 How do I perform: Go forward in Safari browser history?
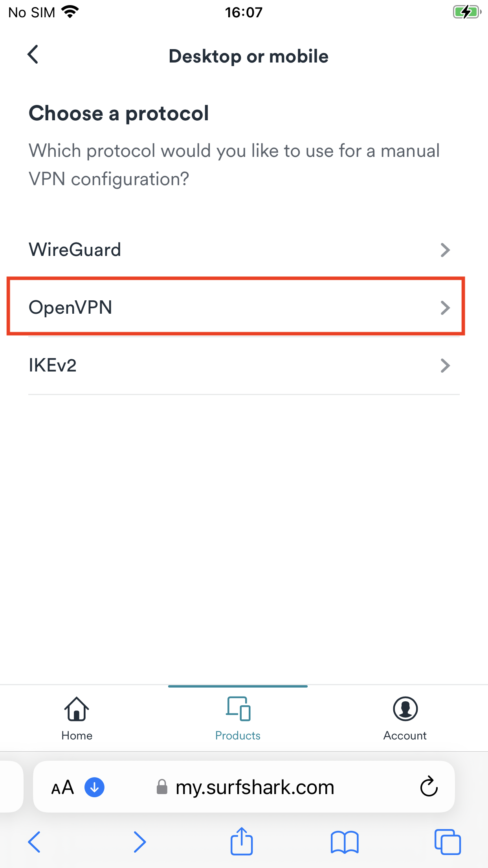coord(139,842)
